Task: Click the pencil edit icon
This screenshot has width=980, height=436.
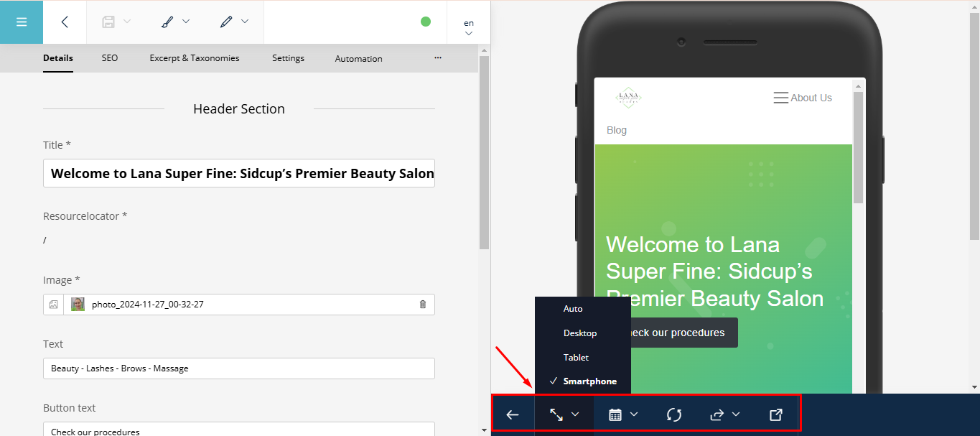Action: (227, 22)
